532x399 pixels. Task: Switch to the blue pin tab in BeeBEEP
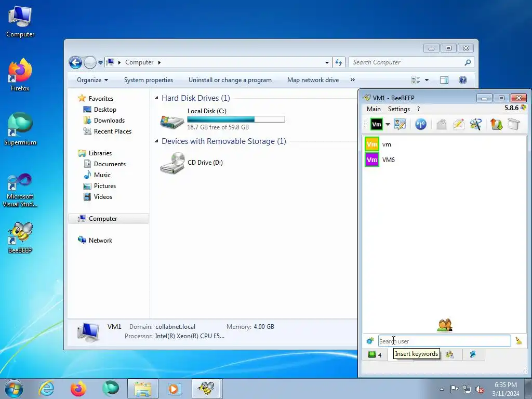tap(473, 354)
